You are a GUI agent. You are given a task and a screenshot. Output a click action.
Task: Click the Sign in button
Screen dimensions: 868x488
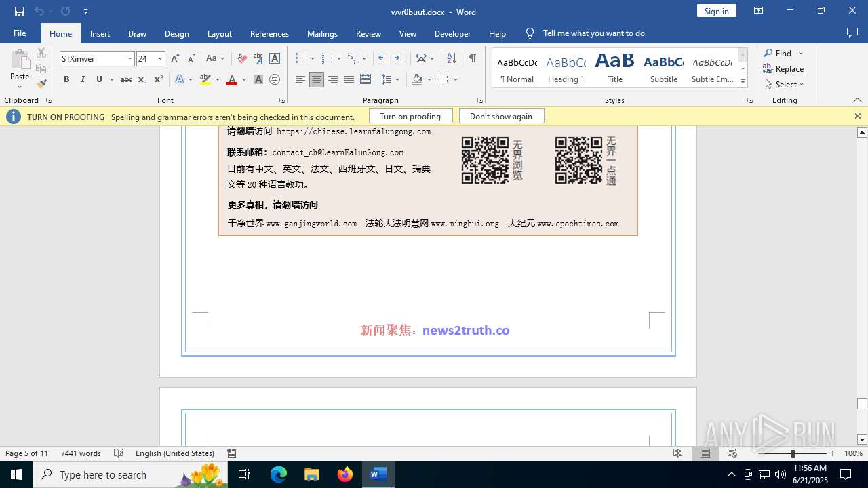tap(717, 11)
